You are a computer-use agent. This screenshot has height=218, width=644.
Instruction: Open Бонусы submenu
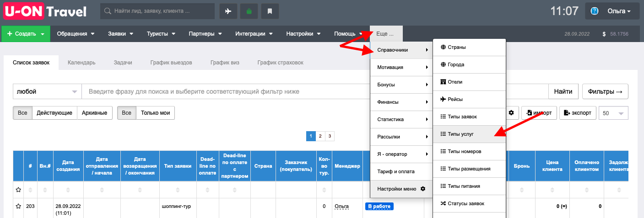[x=401, y=85]
